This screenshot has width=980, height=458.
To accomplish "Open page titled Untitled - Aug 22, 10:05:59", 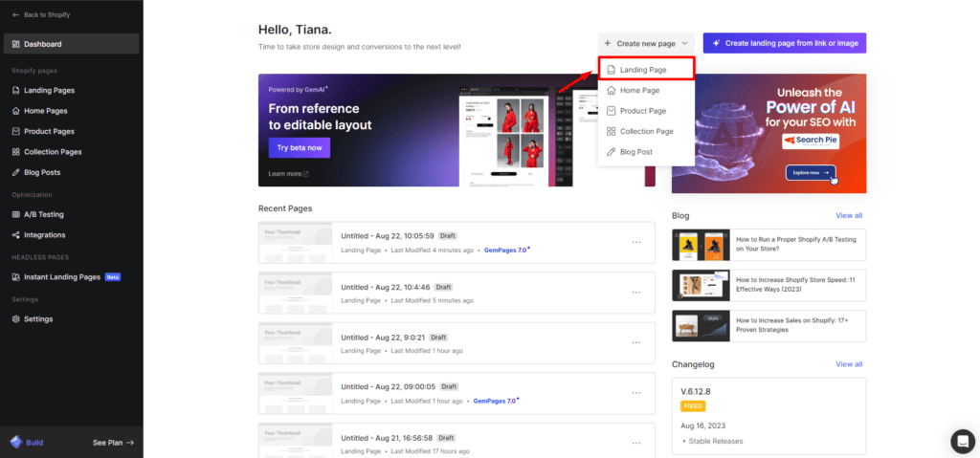I will point(388,236).
